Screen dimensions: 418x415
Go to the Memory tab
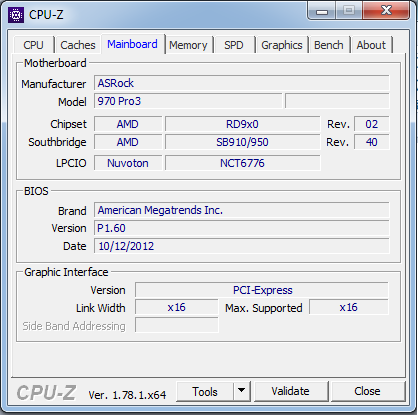188,45
